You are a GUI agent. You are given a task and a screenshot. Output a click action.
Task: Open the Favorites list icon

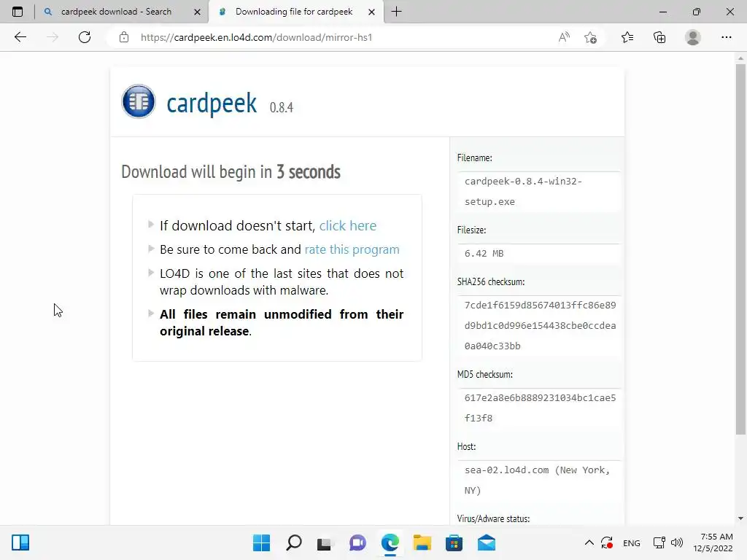(627, 37)
